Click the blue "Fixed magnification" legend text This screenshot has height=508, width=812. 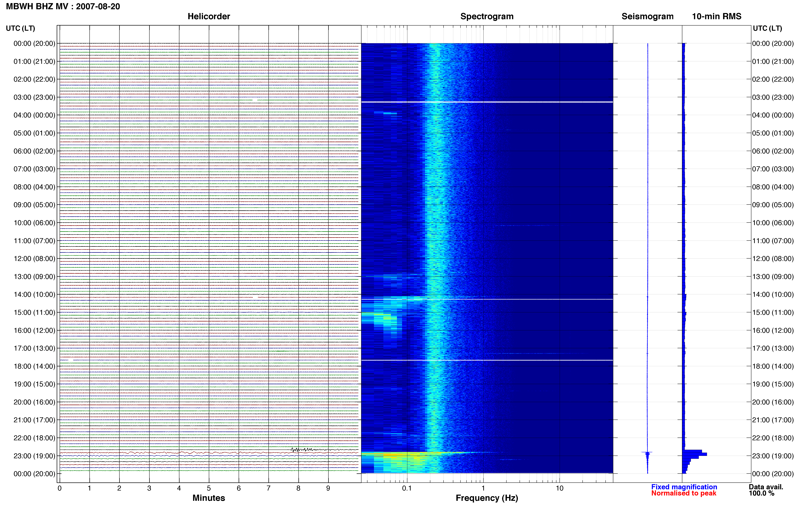coord(684,487)
